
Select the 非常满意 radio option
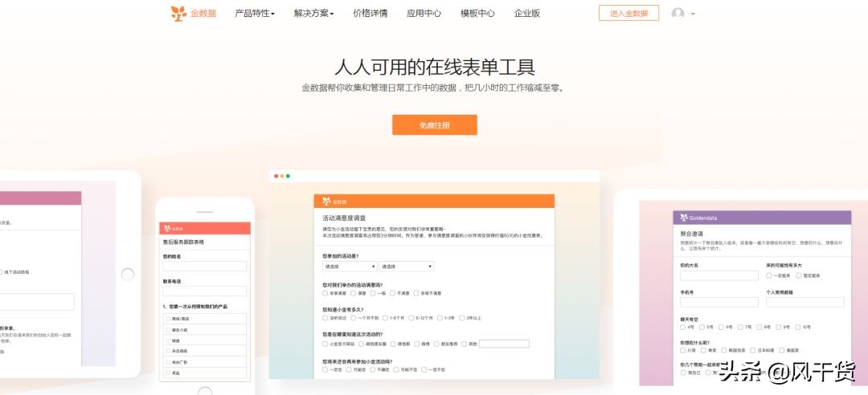pyautogui.click(x=325, y=293)
